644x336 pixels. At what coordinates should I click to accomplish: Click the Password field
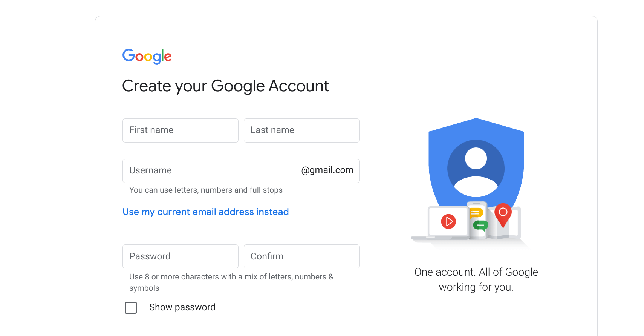(x=180, y=256)
